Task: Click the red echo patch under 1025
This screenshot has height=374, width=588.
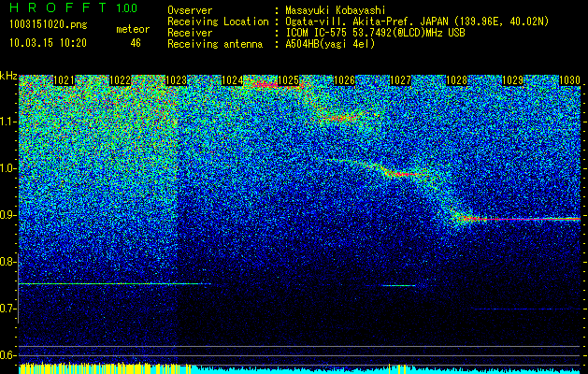Action: coord(278,86)
